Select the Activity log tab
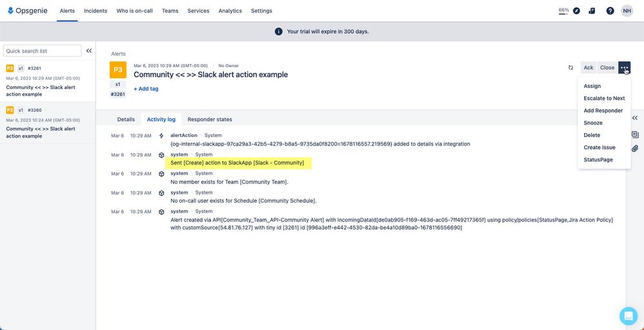This screenshot has width=644, height=330. click(161, 119)
